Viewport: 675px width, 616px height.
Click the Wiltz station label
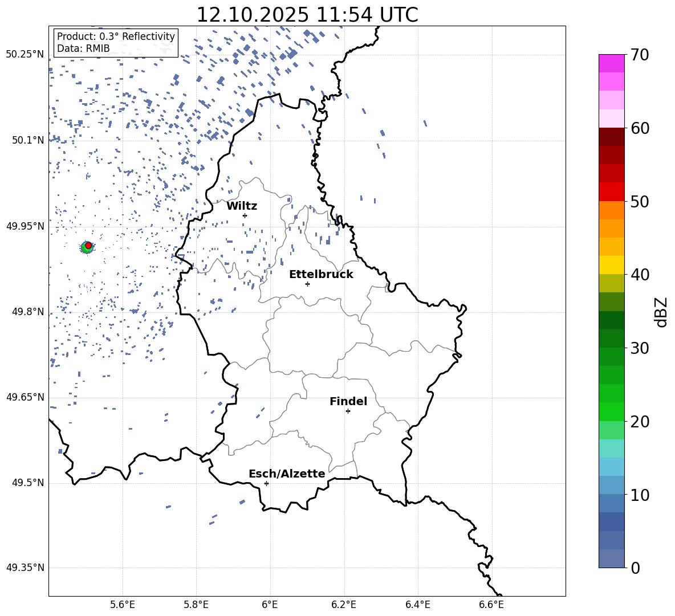(x=242, y=206)
